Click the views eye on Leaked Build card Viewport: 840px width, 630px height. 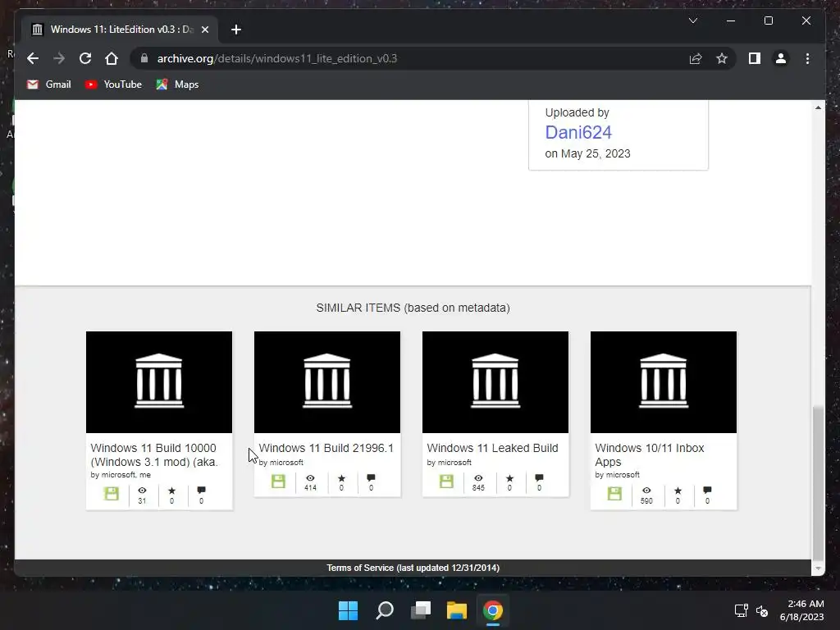[x=478, y=478]
